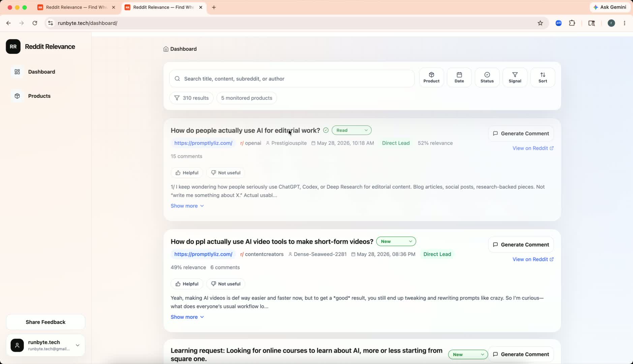The height and width of the screenshot is (364, 633).
Task: Click the 5 monitored products chip
Action: pos(246,98)
